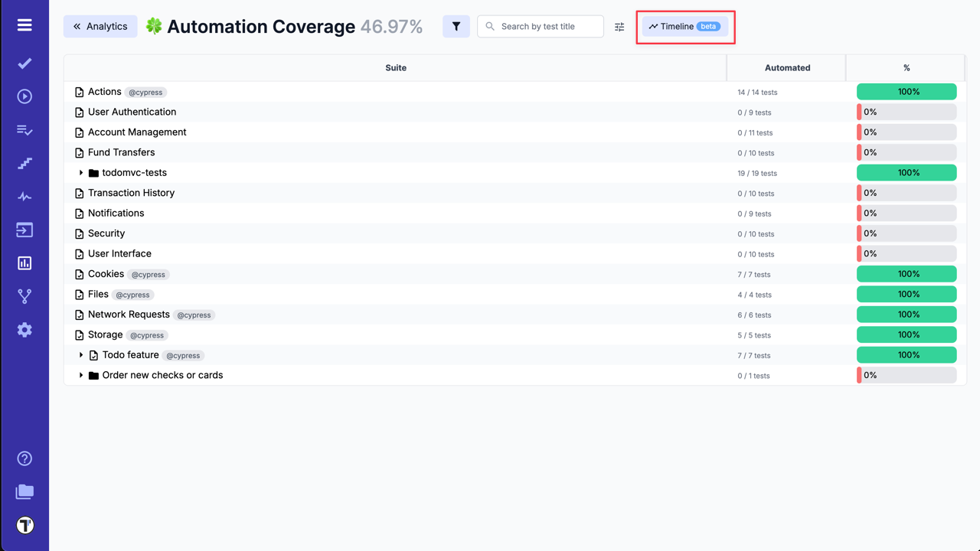Click the filter funnel button
This screenshot has width=980, height=551.
tap(456, 26)
